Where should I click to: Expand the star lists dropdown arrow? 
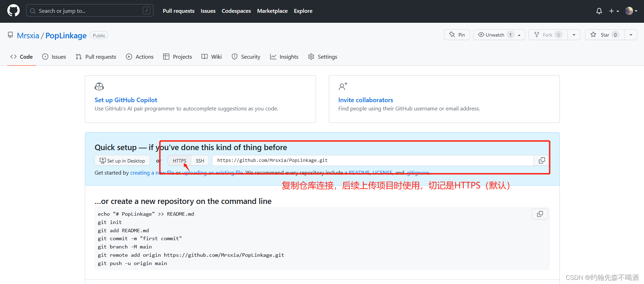click(631, 35)
